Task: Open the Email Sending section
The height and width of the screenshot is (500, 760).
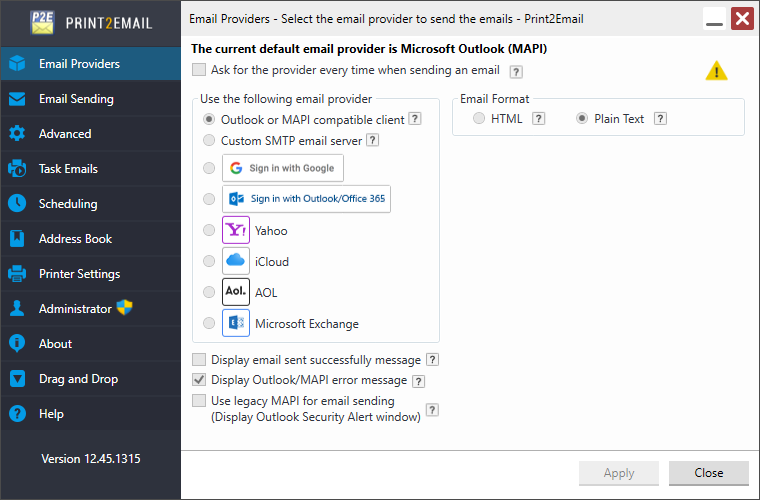Action: [91, 99]
